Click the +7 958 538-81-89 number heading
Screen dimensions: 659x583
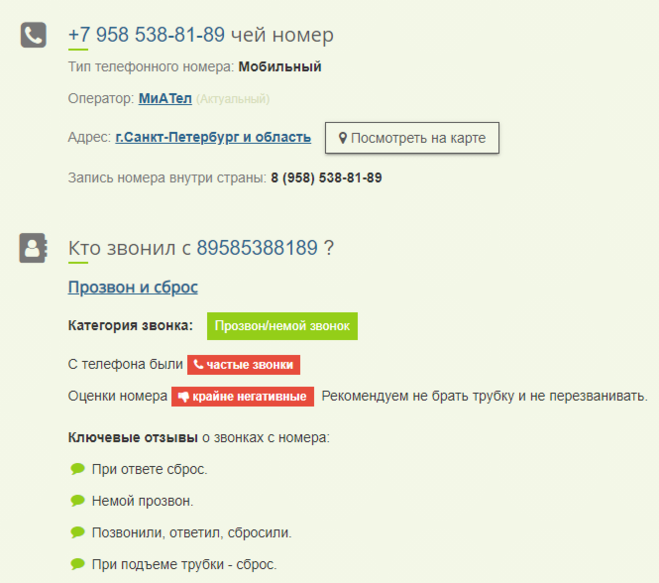click(146, 35)
